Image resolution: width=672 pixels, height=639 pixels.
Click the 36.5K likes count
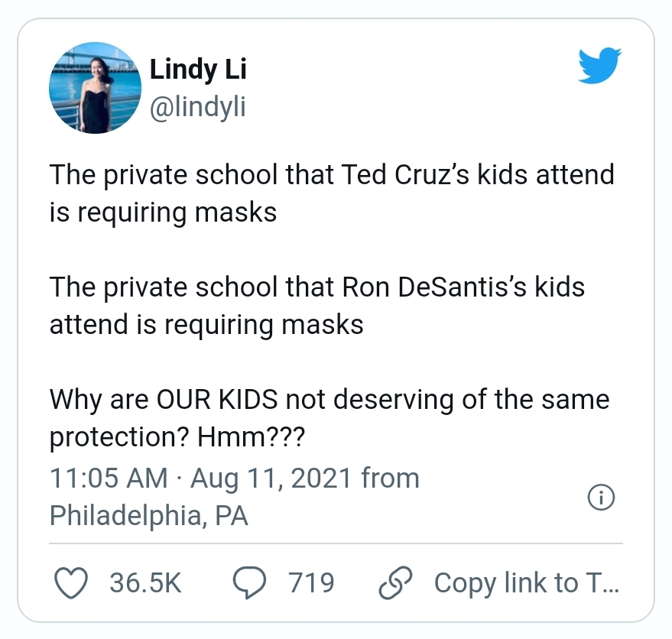pos(145,583)
